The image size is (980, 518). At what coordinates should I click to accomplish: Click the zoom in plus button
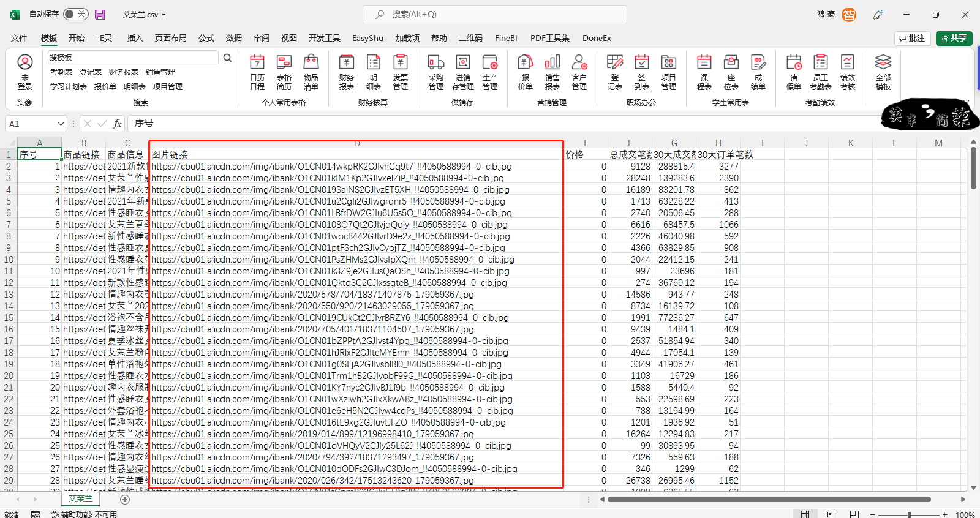945,514
